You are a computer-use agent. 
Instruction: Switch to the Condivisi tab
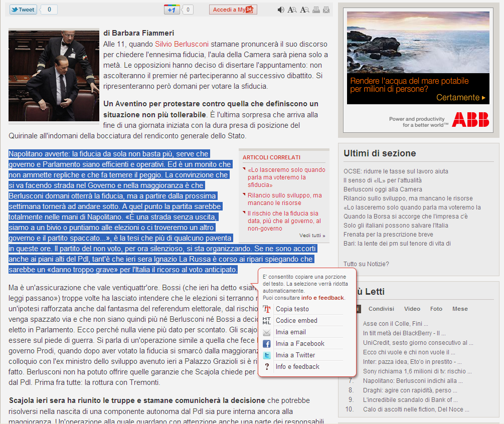(381, 309)
